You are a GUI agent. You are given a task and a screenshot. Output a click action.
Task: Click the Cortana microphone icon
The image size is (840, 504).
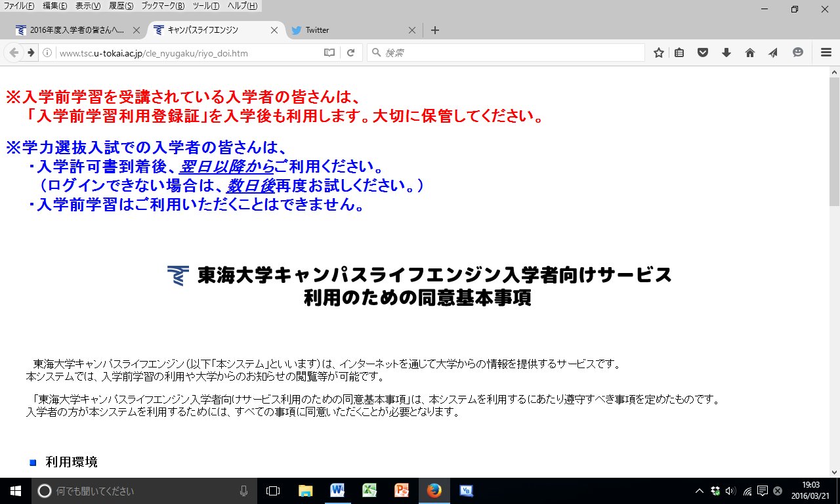(x=243, y=491)
